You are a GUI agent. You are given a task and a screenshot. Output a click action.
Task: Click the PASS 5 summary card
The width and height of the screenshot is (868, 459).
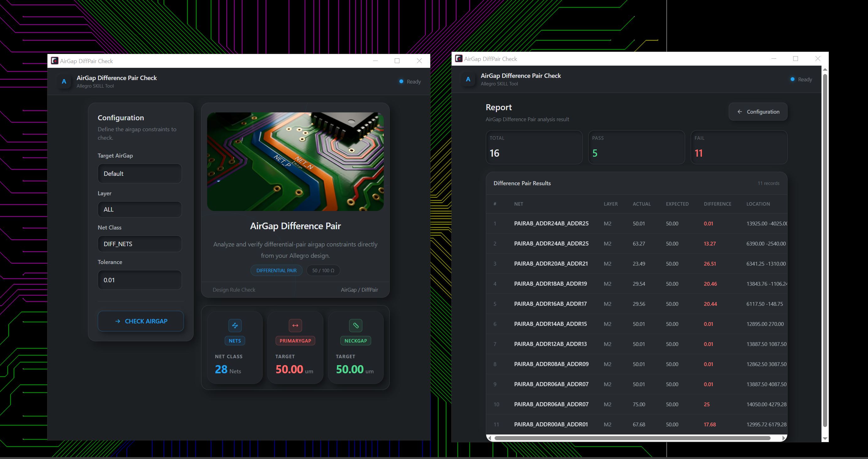click(636, 147)
